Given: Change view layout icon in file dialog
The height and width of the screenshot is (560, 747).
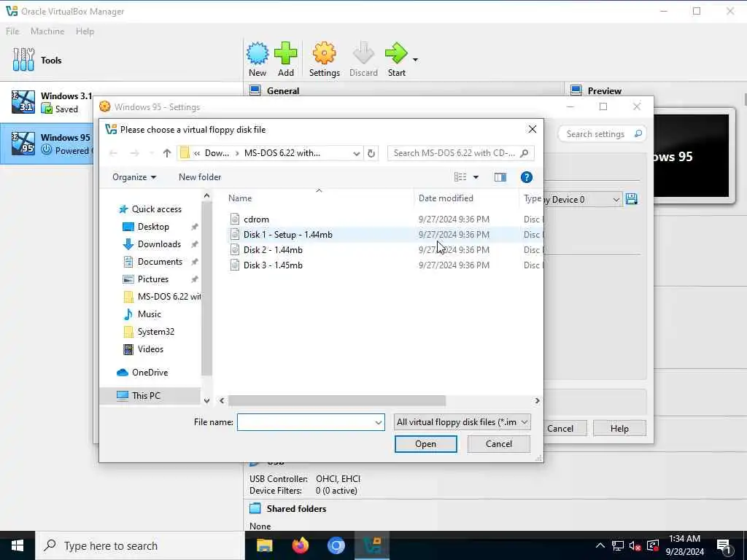Looking at the screenshot, I should 460,177.
